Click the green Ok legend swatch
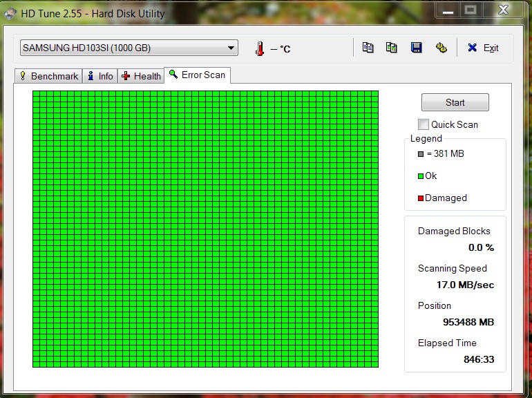 coord(421,176)
